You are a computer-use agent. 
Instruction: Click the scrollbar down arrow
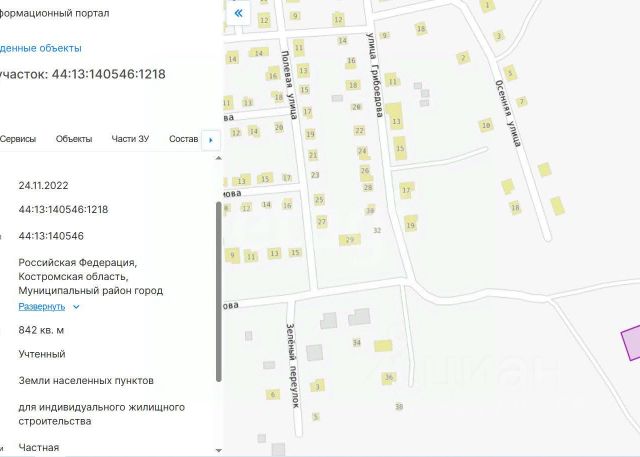pos(219,450)
